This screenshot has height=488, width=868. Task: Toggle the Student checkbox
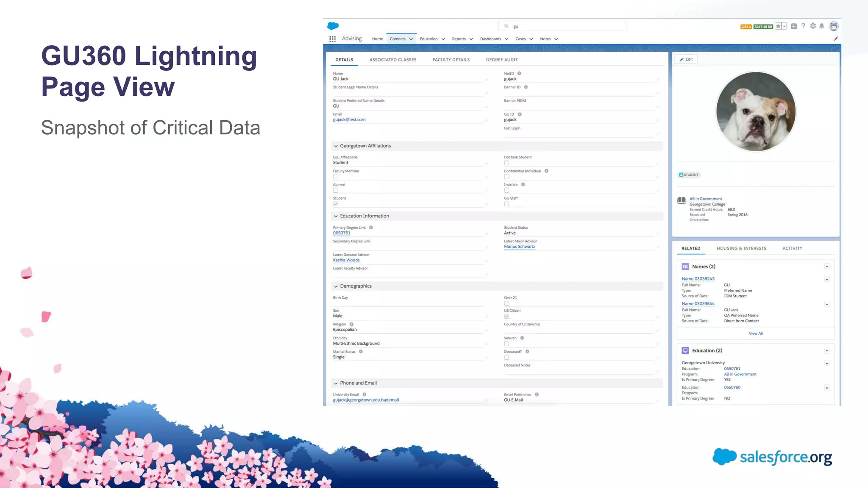tap(336, 204)
